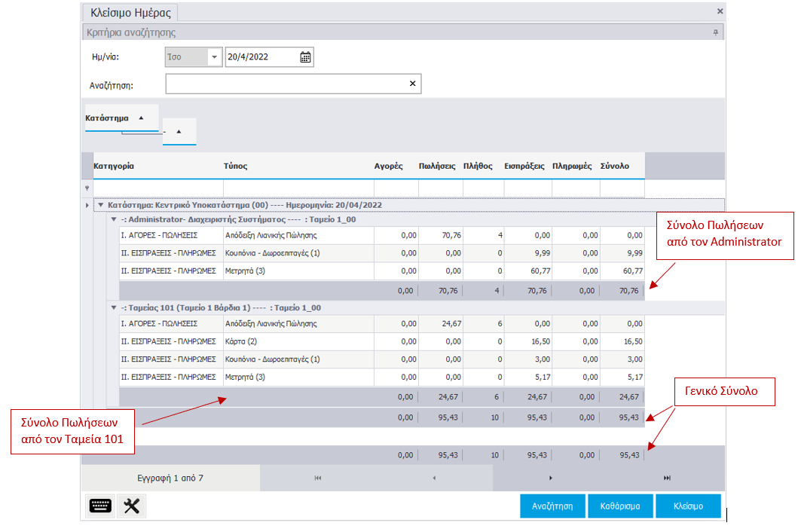The width and height of the screenshot is (798, 532).
Task: Click the blue Κλείσιμο button
Action: [688, 506]
